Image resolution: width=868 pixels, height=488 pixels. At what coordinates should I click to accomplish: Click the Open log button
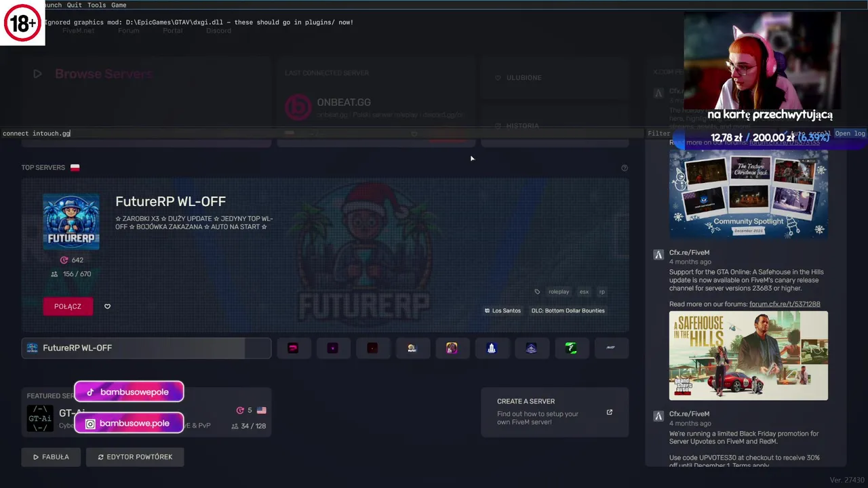[x=850, y=134]
